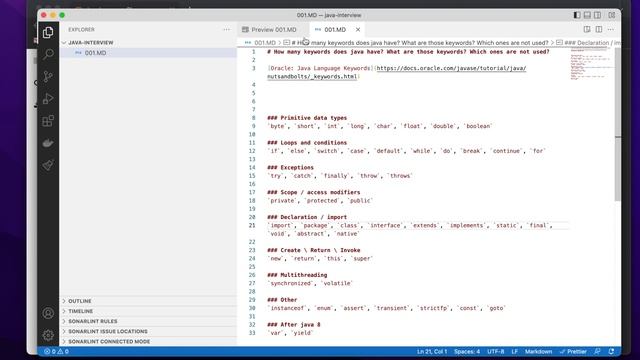Screen dimensions: 640x360
Task: Click Prettier status bar item
Action: tap(573, 351)
